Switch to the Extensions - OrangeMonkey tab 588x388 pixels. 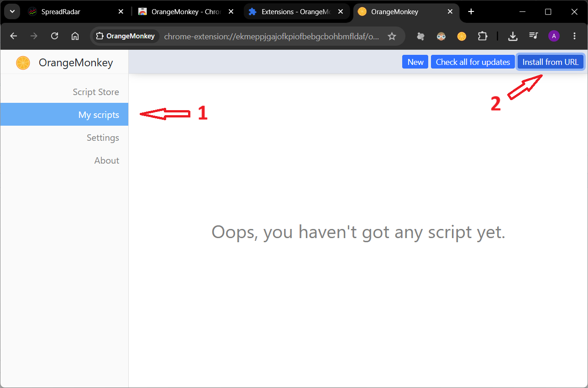pos(297,12)
